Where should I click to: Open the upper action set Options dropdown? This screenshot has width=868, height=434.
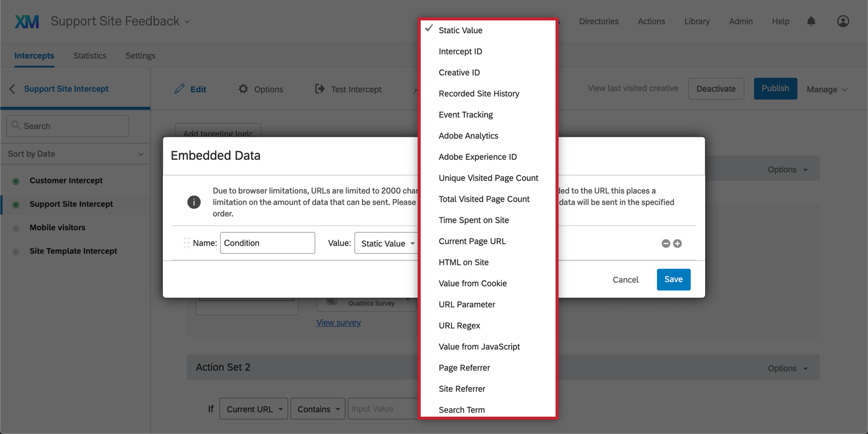click(x=788, y=170)
